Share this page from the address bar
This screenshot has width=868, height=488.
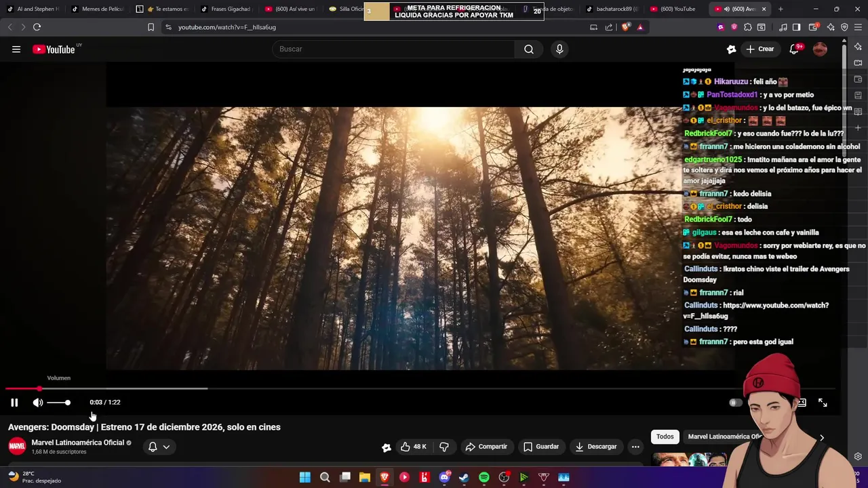click(x=609, y=27)
